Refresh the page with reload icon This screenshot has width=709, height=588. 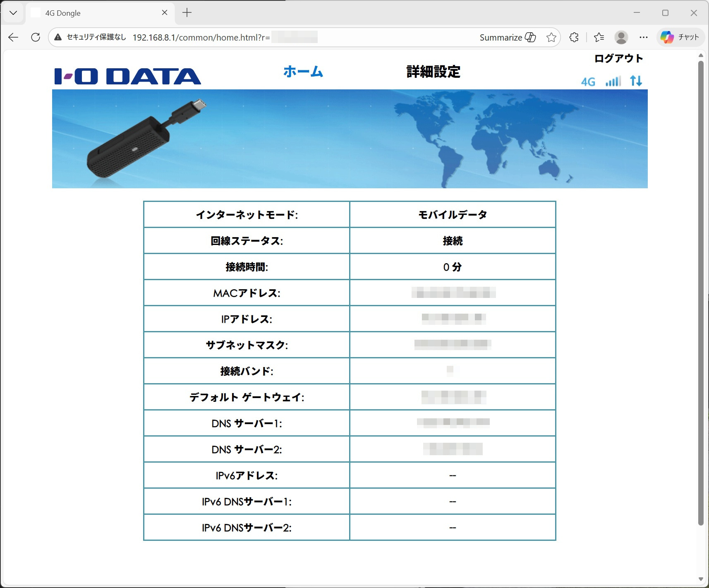point(36,37)
